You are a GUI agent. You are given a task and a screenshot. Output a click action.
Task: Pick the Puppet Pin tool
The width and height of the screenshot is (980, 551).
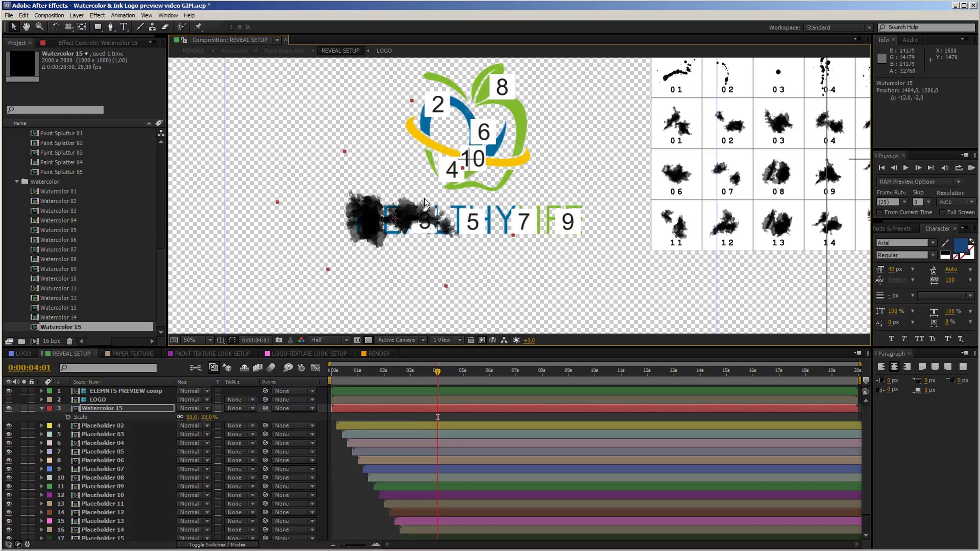(198, 27)
